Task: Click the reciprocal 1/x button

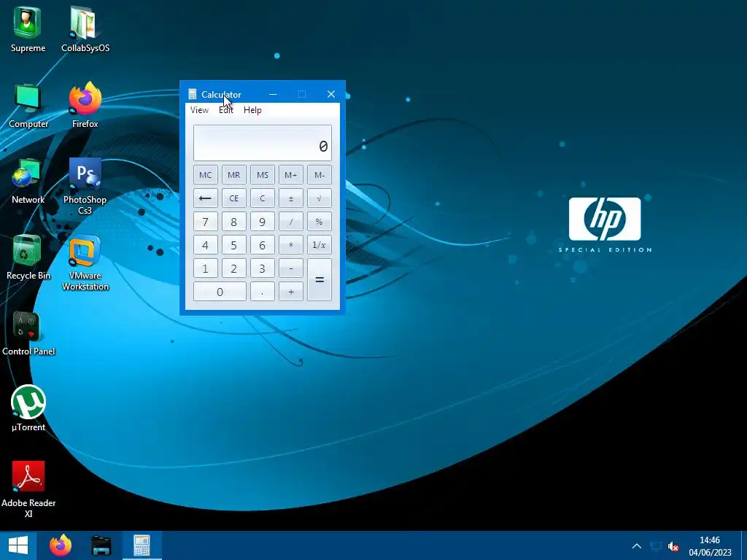Action: tap(320, 245)
